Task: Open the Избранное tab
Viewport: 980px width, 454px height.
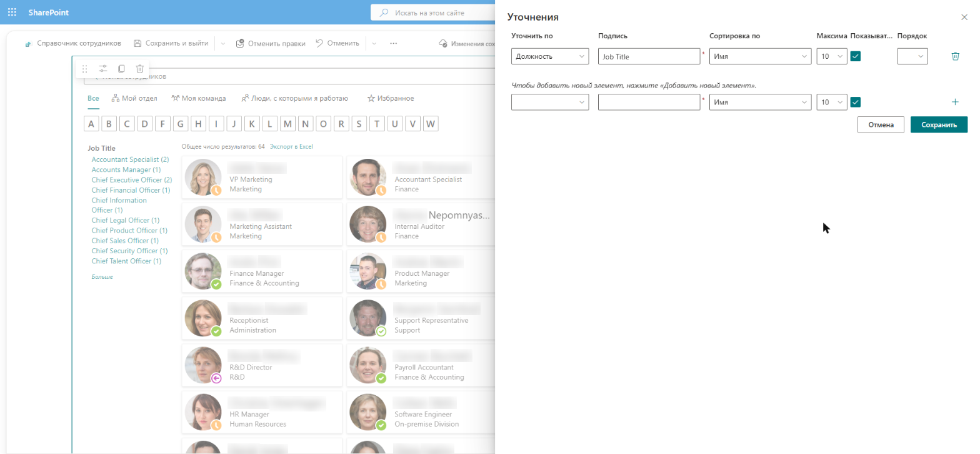Action: tap(391, 98)
